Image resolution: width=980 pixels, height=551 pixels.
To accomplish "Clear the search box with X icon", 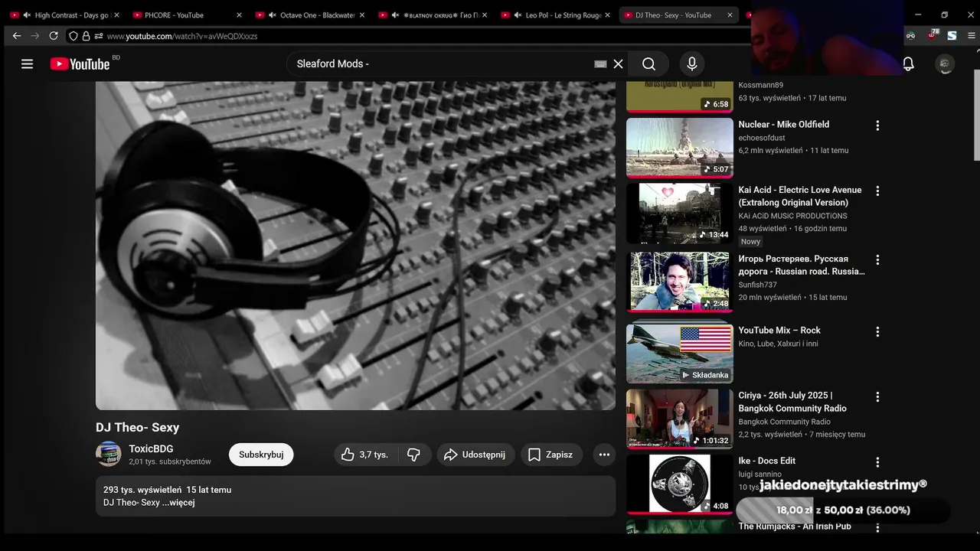I will 618,64.
